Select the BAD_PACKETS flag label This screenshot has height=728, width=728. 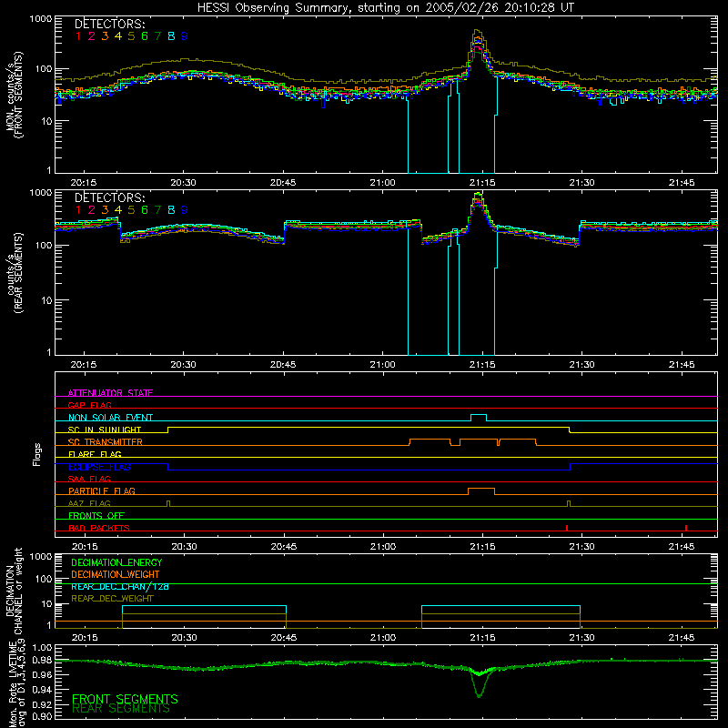99,528
